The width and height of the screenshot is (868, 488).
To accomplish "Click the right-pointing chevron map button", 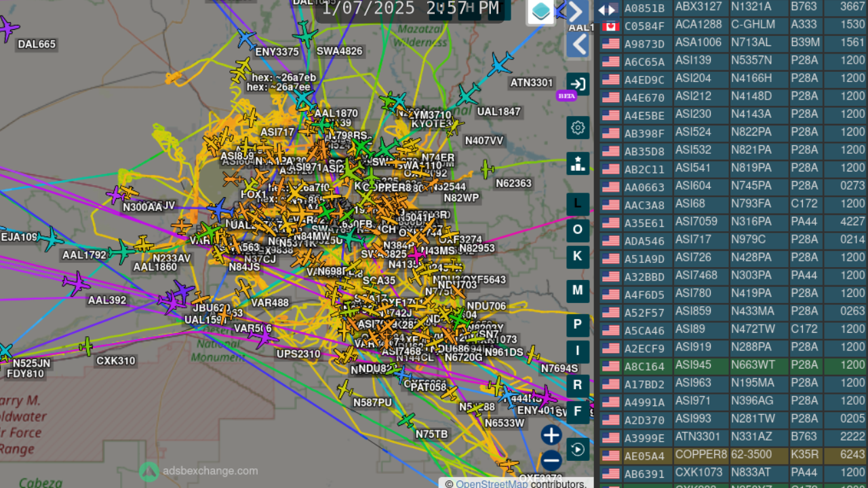I will [577, 12].
